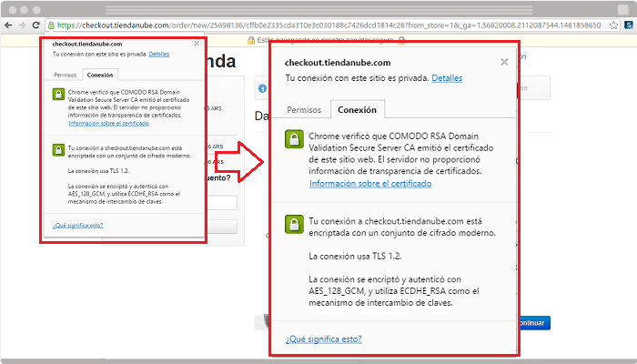Open ¿Qué significa esto? in the small popup
637x364 pixels.
pos(77,226)
